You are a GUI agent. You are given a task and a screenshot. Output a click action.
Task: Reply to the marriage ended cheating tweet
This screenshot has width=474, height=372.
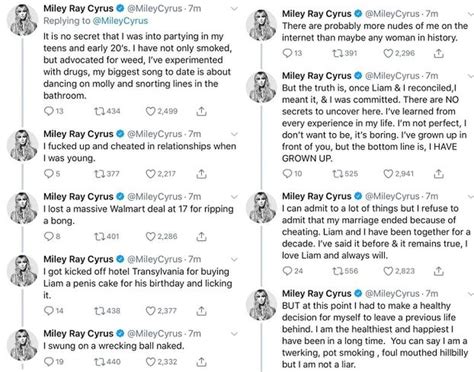287,271
